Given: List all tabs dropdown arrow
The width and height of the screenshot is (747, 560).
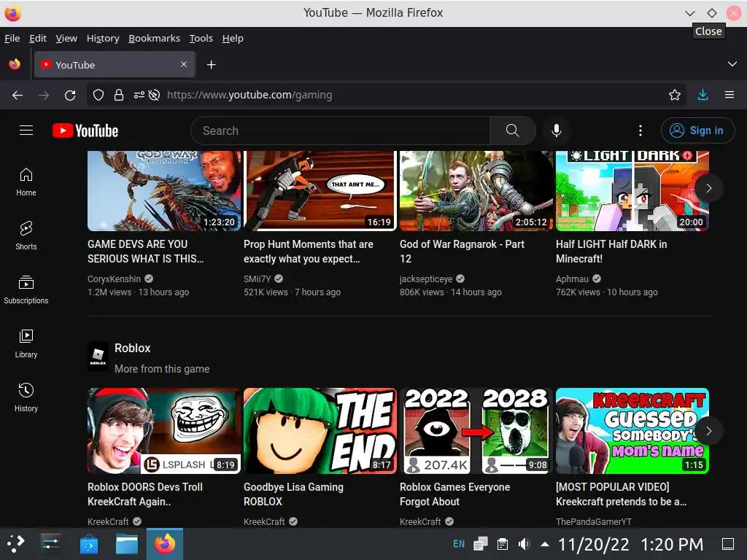Looking at the screenshot, I should click(x=732, y=64).
